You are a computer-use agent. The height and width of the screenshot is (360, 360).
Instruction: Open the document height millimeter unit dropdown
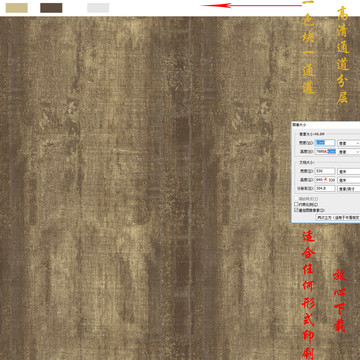(x=349, y=180)
